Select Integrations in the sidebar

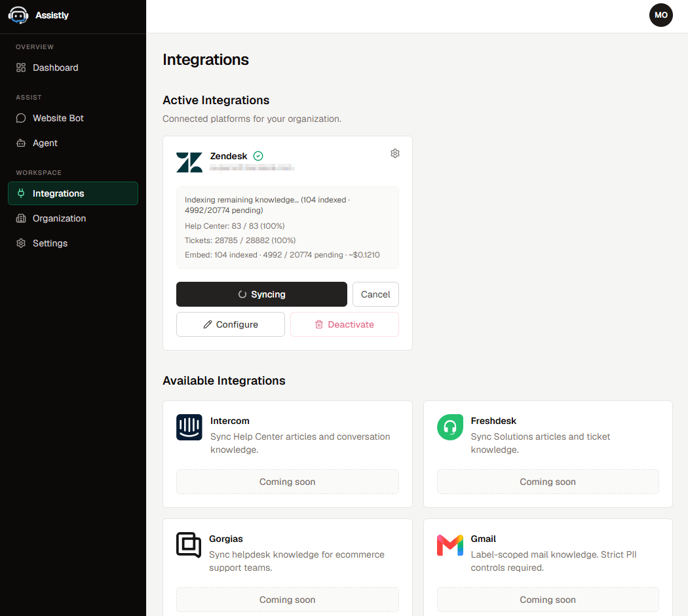point(73,193)
